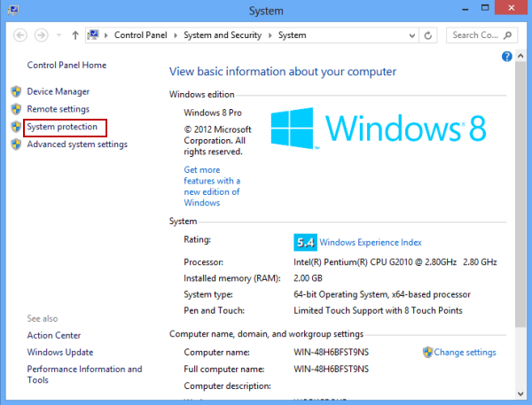Expand the chevron after Control Panel
This screenshot has height=405, width=532.
click(x=176, y=35)
